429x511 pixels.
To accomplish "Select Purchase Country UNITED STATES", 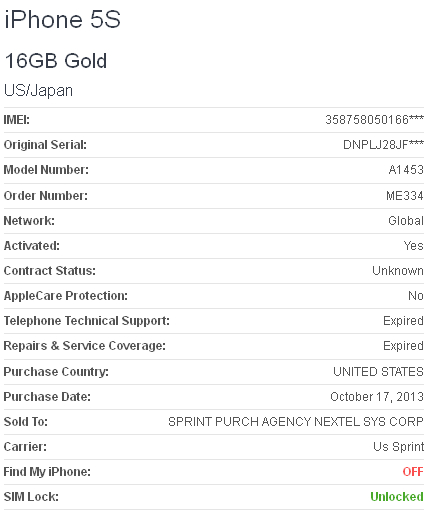I will point(378,372).
